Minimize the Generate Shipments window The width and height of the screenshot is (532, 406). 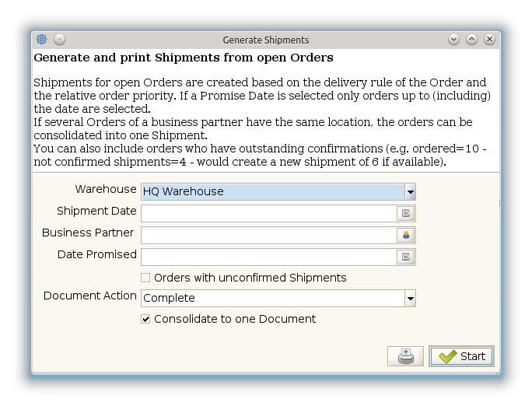(x=454, y=40)
